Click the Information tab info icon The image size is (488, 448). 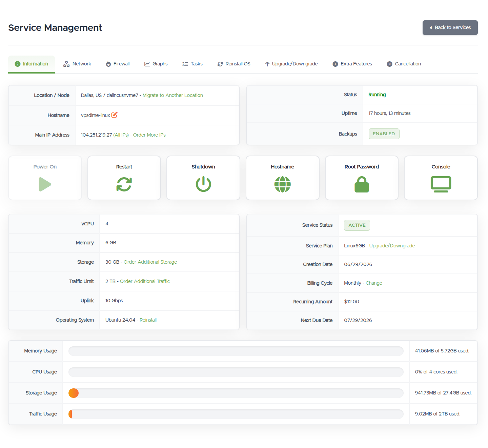click(x=18, y=64)
